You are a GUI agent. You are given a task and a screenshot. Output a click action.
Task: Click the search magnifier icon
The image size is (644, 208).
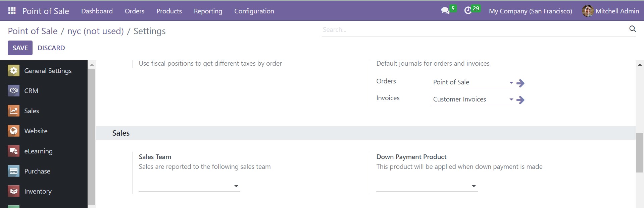click(x=633, y=29)
